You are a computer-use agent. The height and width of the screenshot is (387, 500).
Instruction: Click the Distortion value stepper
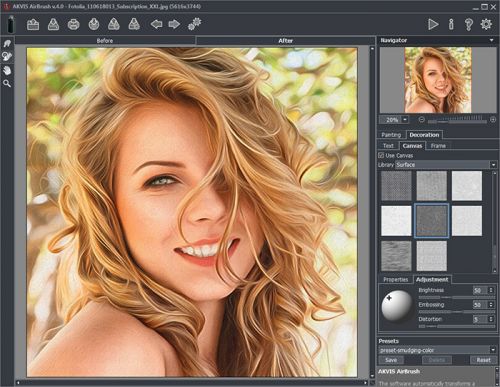pyautogui.click(x=491, y=319)
